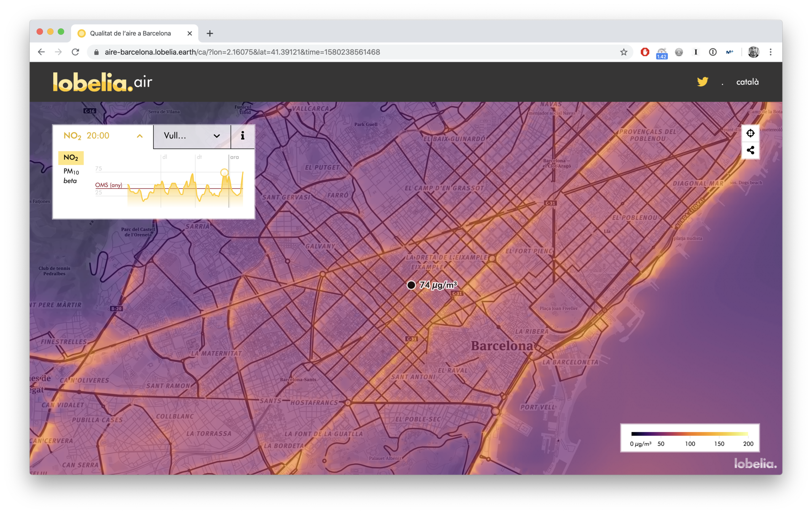The width and height of the screenshot is (812, 514).
Task: Click the circular time marker on chart
Action: tap(224, 172)
